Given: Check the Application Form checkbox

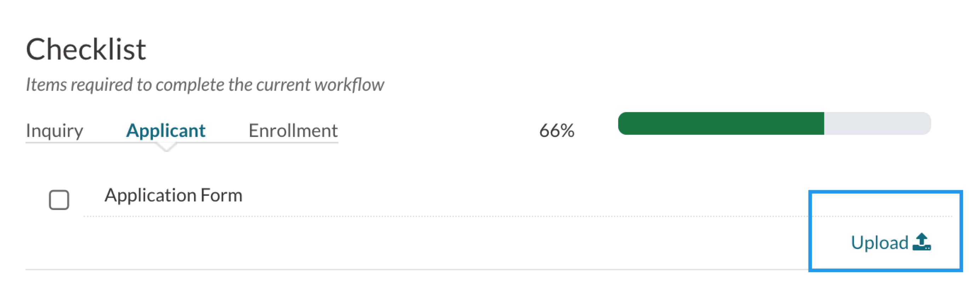Looking at the screenshot, I should click(59, 200).
